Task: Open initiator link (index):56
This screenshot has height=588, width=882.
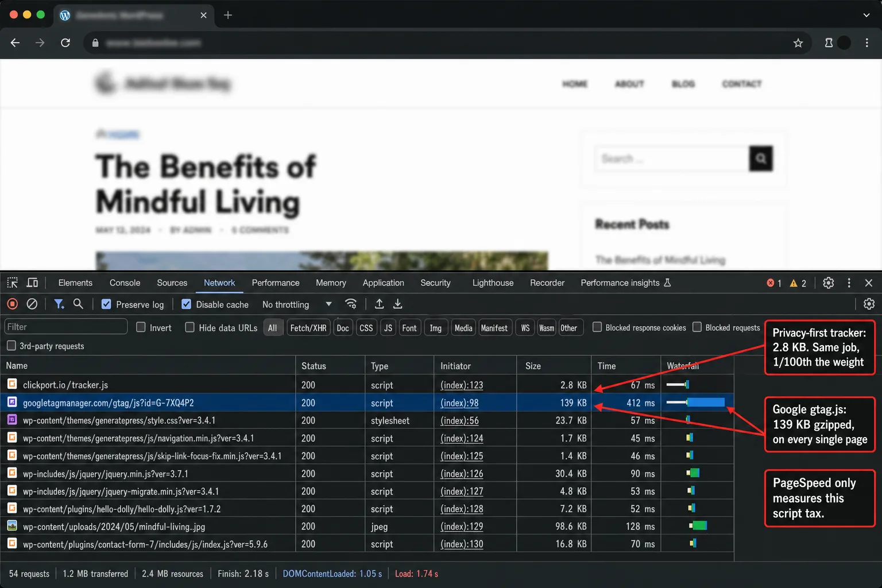Action: (459, 420)
